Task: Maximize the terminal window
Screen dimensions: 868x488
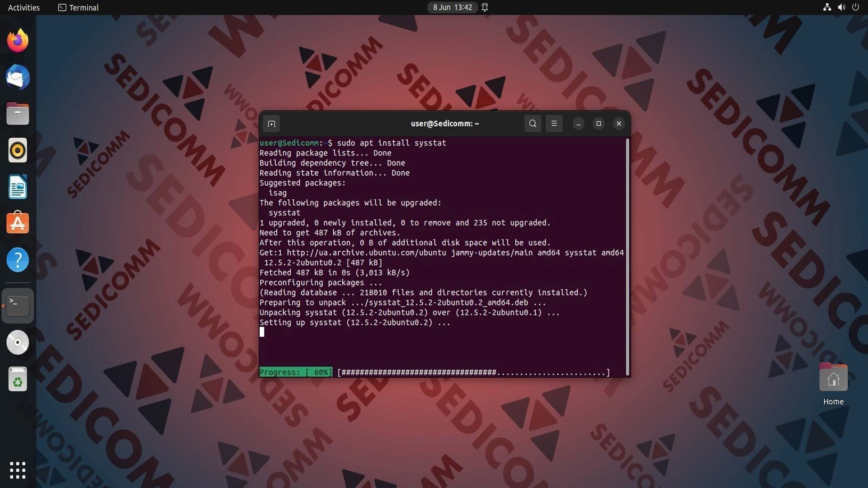Action: (x=599, y=123)
